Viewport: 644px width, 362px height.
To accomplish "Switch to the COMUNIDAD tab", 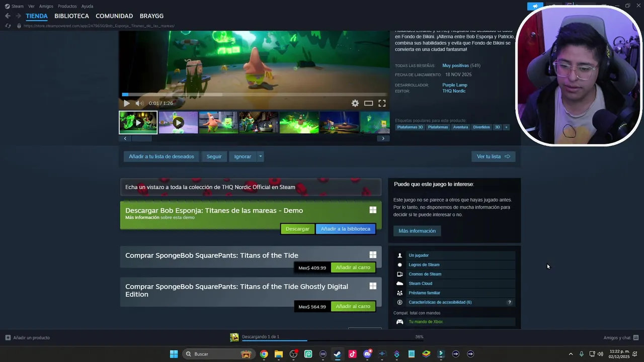I will [114, 16].
